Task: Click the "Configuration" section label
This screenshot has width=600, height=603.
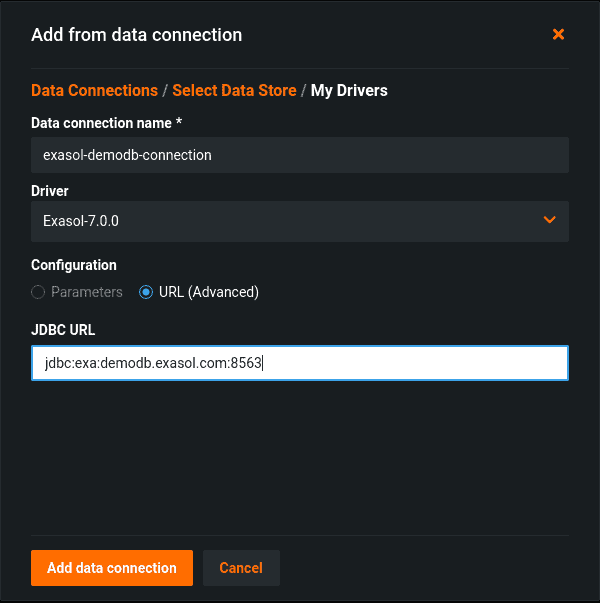Action: (x=74, y=265)
